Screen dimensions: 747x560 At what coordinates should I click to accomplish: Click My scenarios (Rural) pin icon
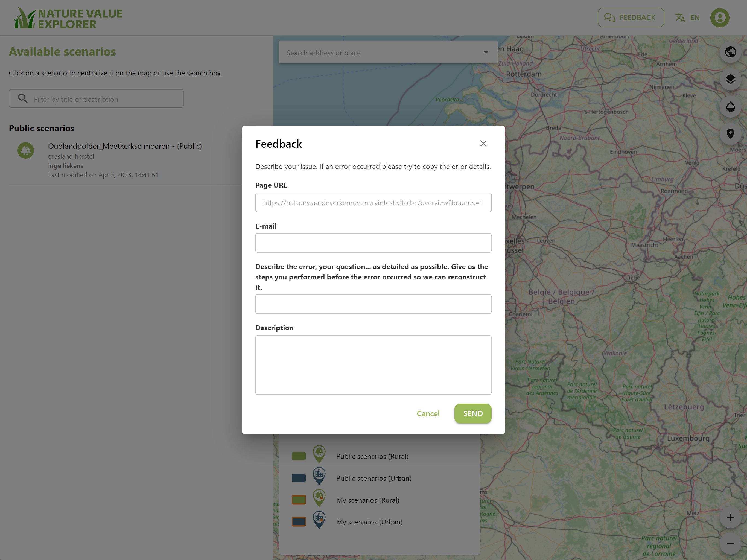[319, 498]
